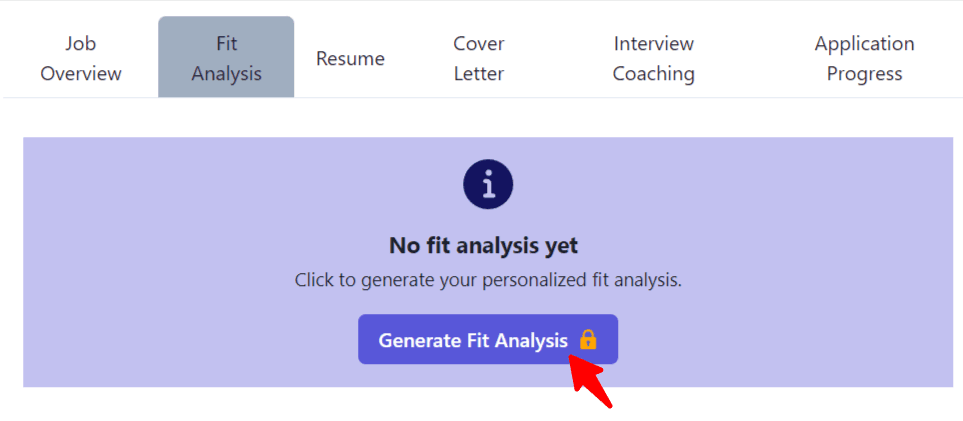The image size is (963, 421).
Task: Click the word "Progress" in the tab bar
Action: [864, 74]
